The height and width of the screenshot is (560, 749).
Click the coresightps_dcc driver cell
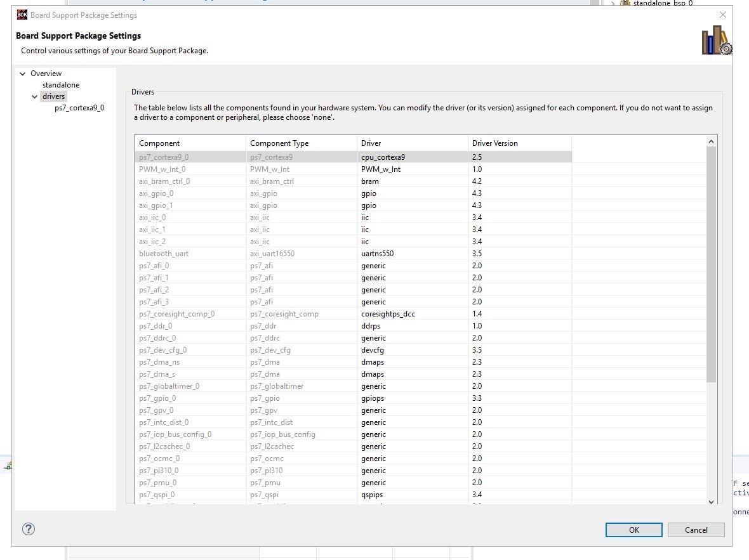[411, 314]
